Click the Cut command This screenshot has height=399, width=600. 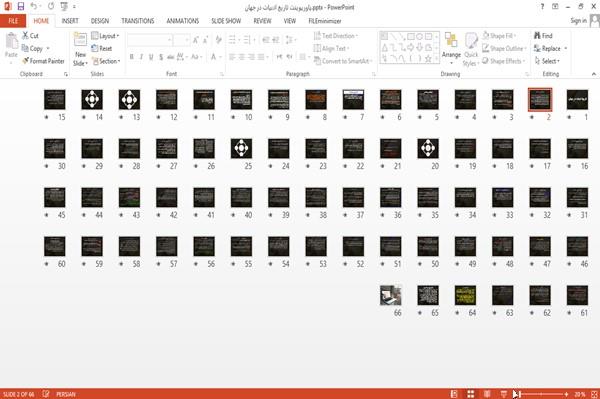pyautogui.click(x=30, y=36)
